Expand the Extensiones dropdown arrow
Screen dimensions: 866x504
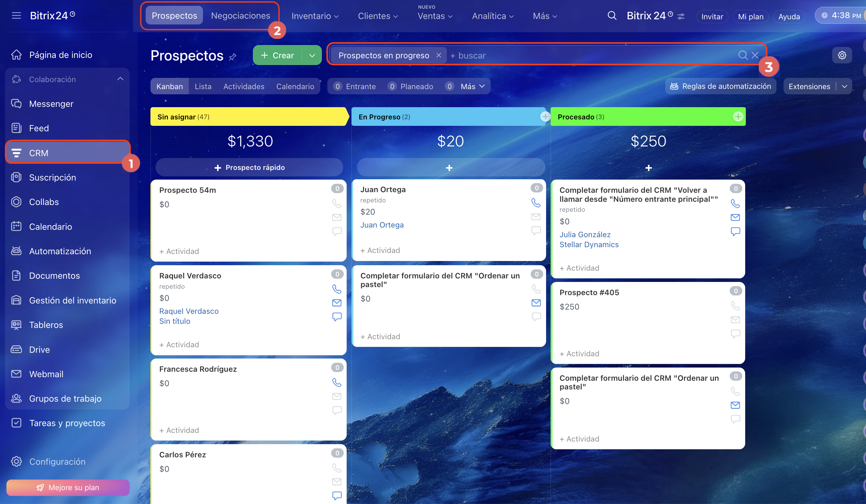click(844, 87)
